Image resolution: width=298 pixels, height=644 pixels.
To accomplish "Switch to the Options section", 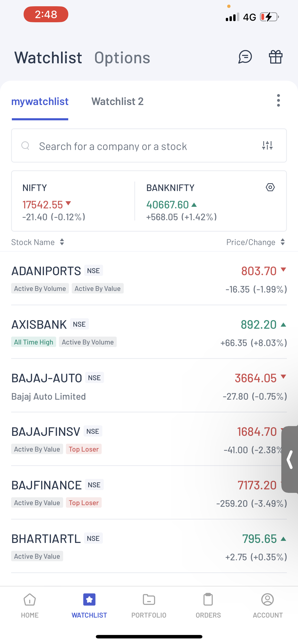I will (122, 57).
